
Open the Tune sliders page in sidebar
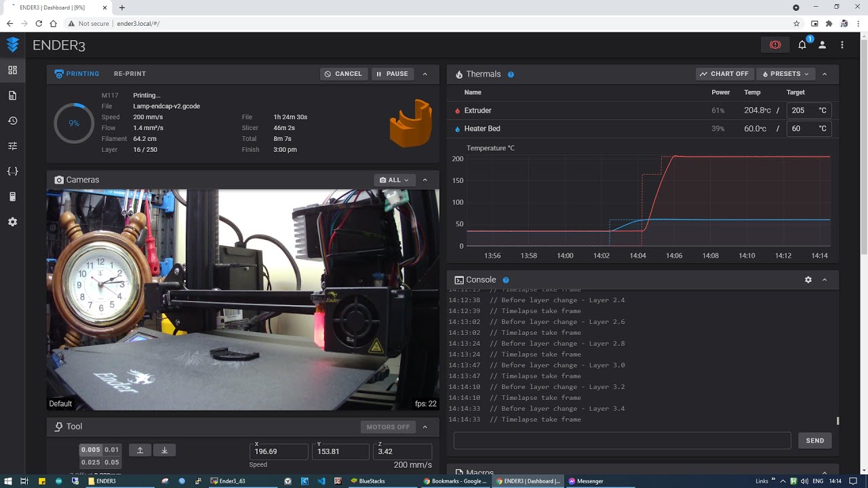[x=12, y=146]
